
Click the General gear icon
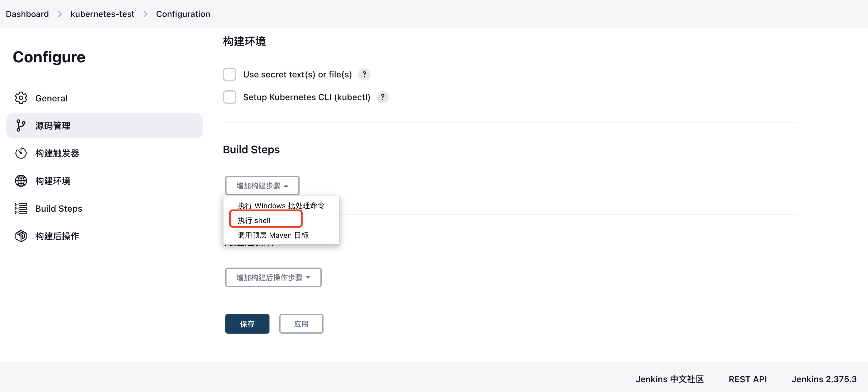(21, 98)
